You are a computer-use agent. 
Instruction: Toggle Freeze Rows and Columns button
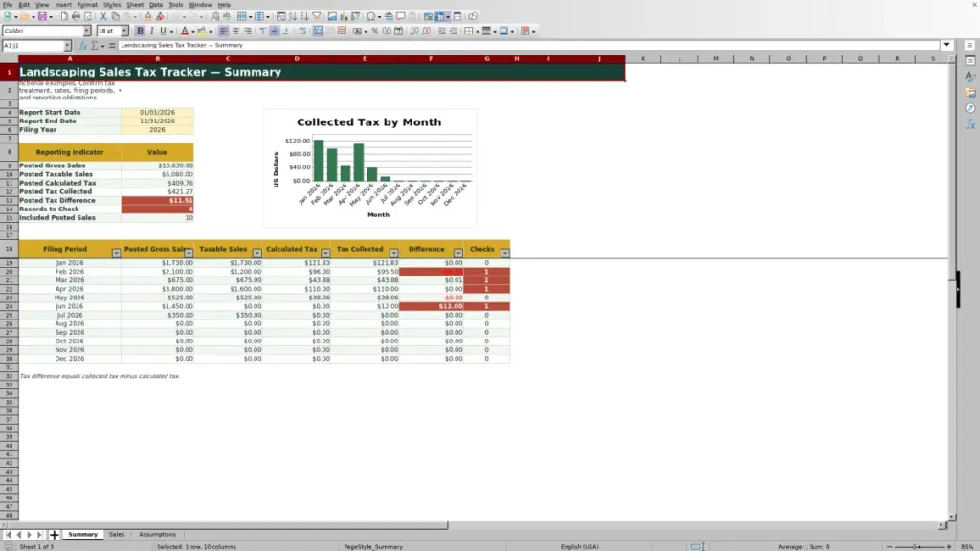[x=440, y=17]
